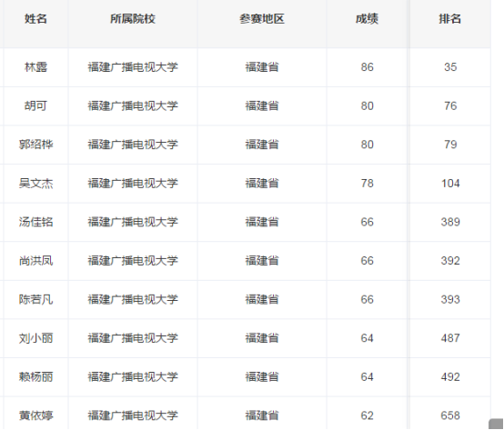Viewport: 504px width, 430px height.
Task: Select the name 赖杨丽
Action: click(35, 377)
